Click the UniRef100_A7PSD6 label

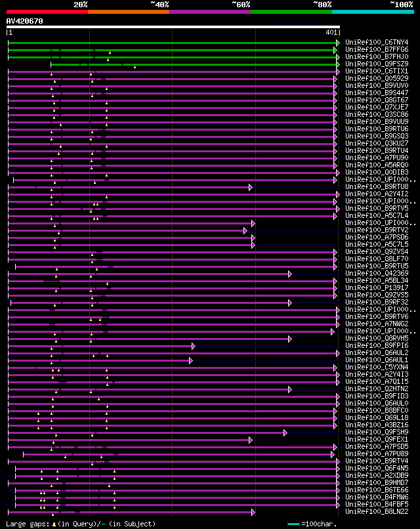[377, 237]
